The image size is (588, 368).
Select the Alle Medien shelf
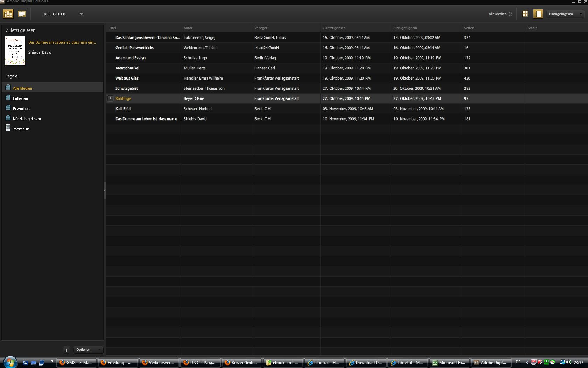(x=52, y=88)
